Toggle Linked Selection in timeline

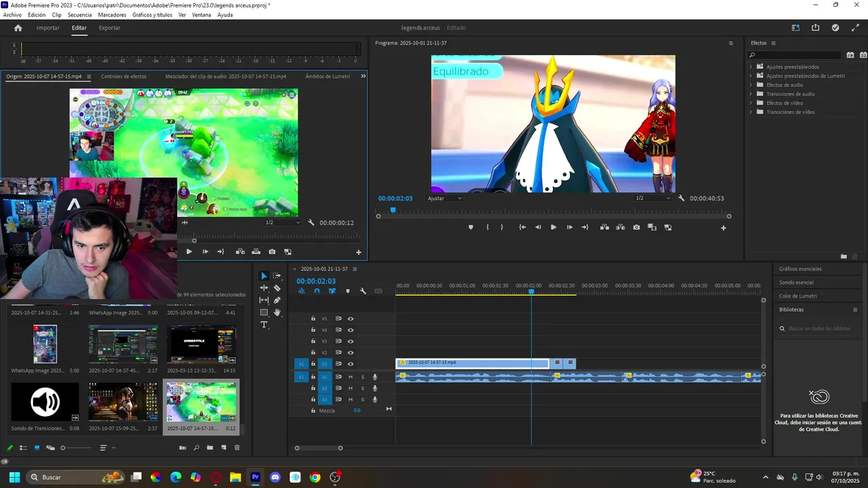[x=332, y=291]
